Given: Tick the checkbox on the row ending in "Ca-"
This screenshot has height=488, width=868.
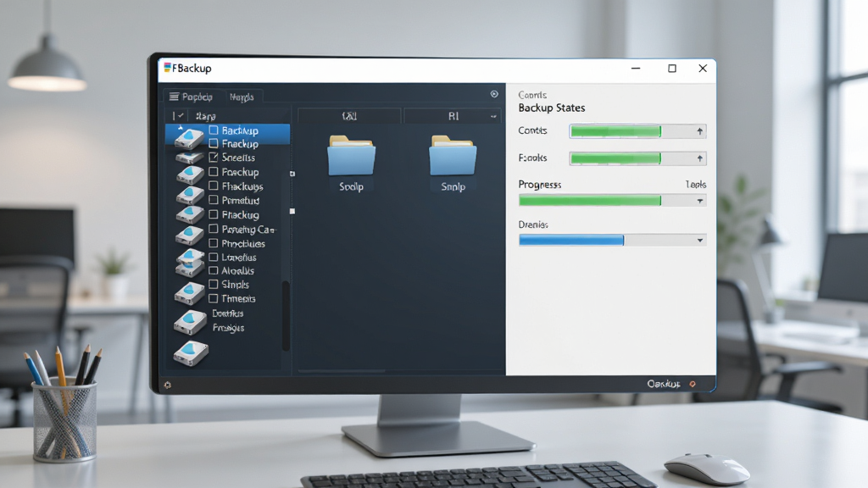Looking at the screenshot, I should click(213, 229).
